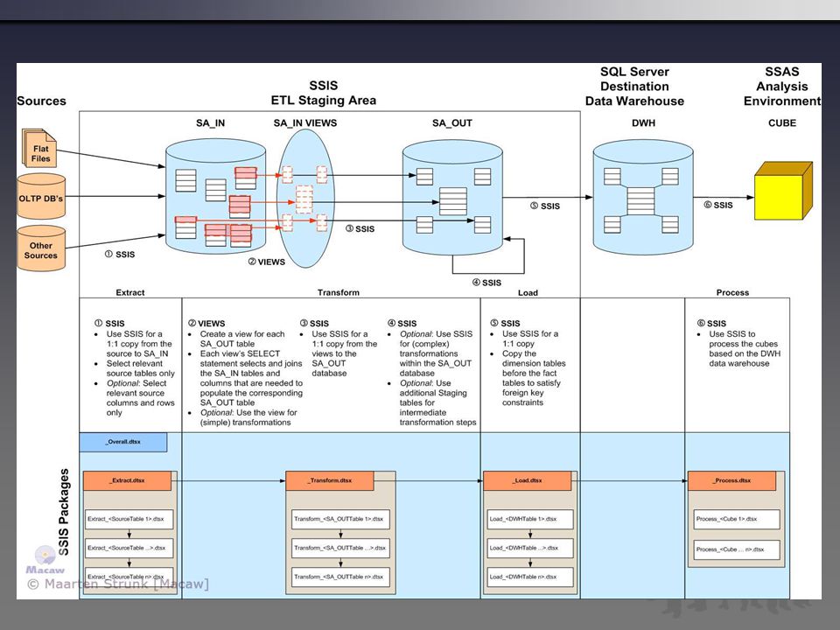Click Transform_<SA_OUTTable n>.dtsx box
Image resolution: width=840 pixels, height=630 pixels.
[x=340, y=577]
